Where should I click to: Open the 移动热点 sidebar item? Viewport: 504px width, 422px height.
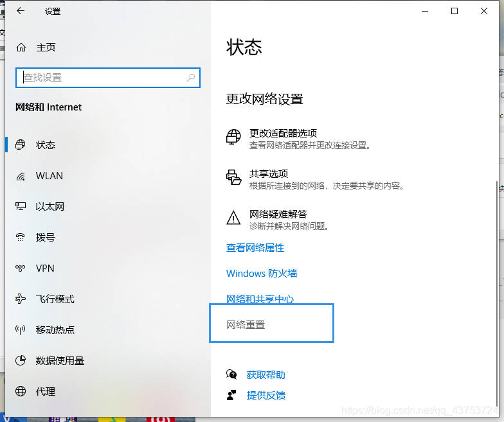(x=108, y=330)
